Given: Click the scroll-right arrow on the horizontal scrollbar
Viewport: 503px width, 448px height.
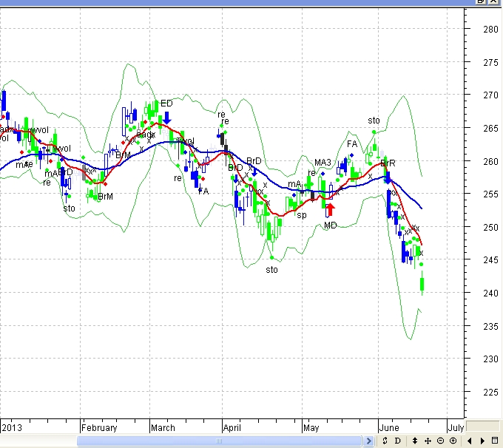Looking at the screenshot, I should pos(368,441).
